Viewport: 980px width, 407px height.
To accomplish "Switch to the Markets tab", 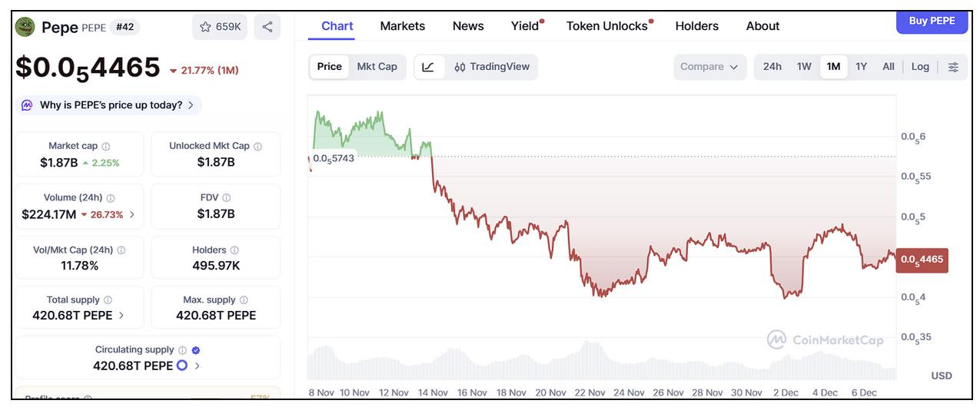I will (402, 26).
